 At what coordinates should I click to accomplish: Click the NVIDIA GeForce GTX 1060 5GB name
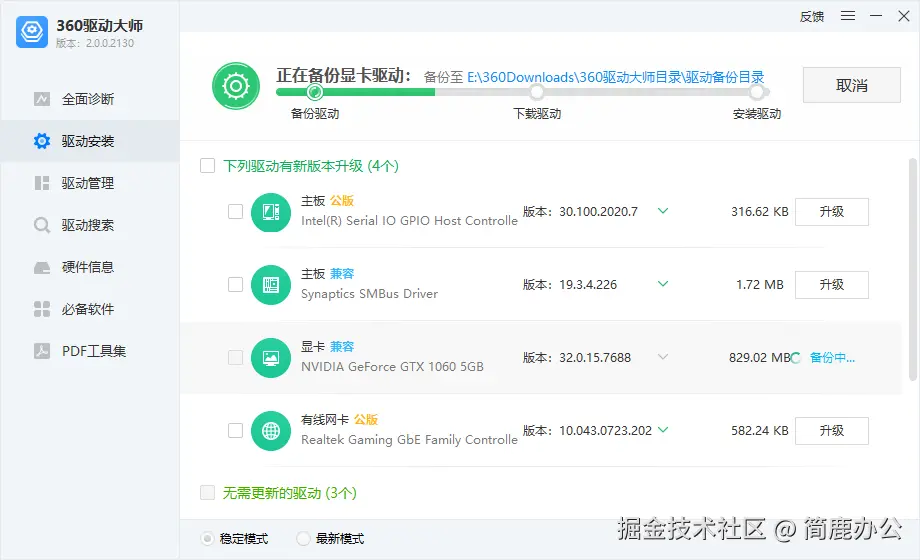tap(393, 367)
